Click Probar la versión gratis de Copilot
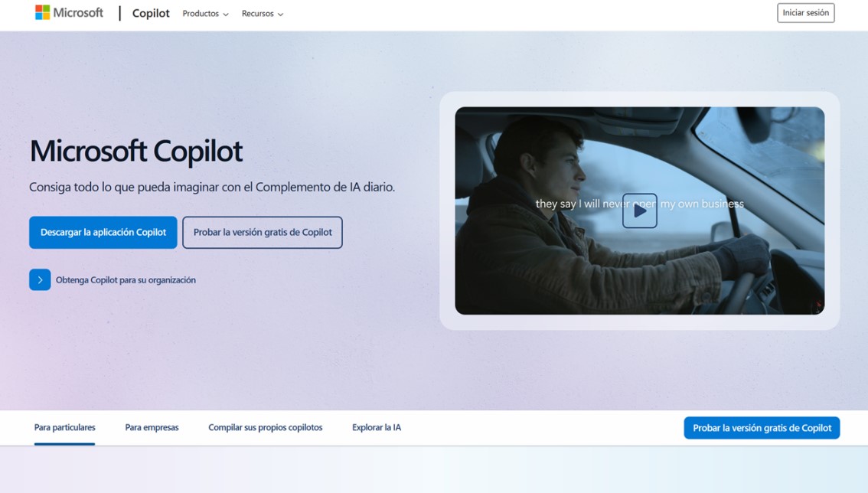This screenshot has width=868, height=493. point(262,232)
